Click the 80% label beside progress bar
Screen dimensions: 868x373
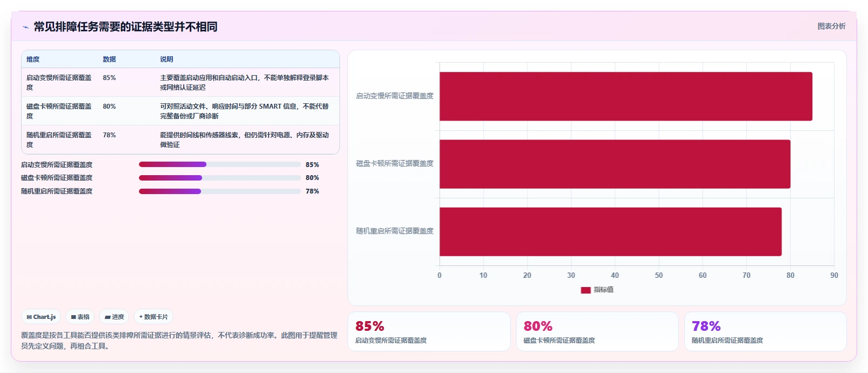click(x=312, y=178)
